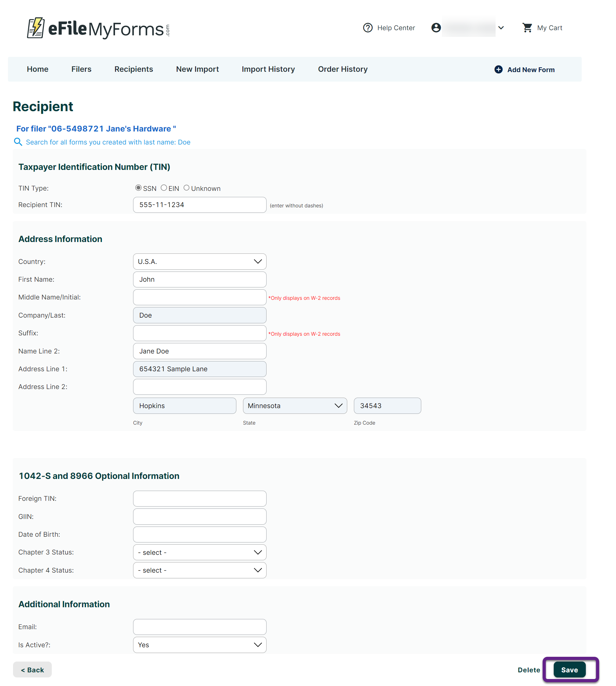Viewport: 616px width, 686px height.
Task: Click the user account profile icon
Action: click(x=436, y=28)
